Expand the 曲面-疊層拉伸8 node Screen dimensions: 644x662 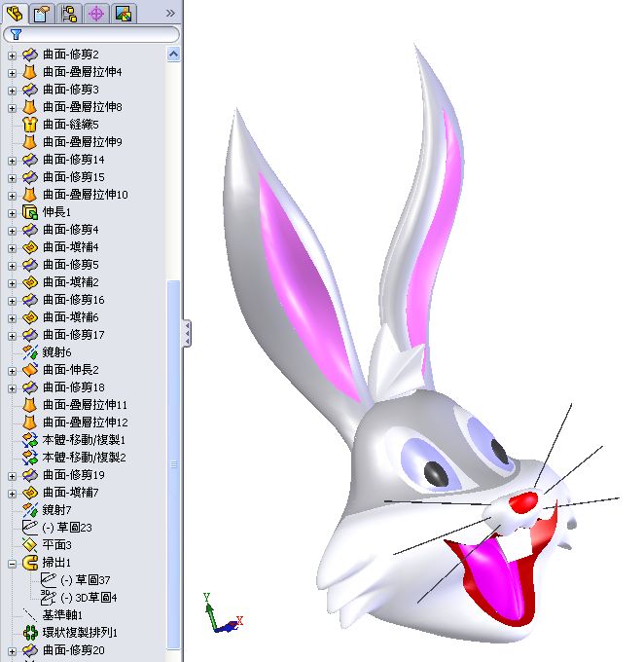12,108
